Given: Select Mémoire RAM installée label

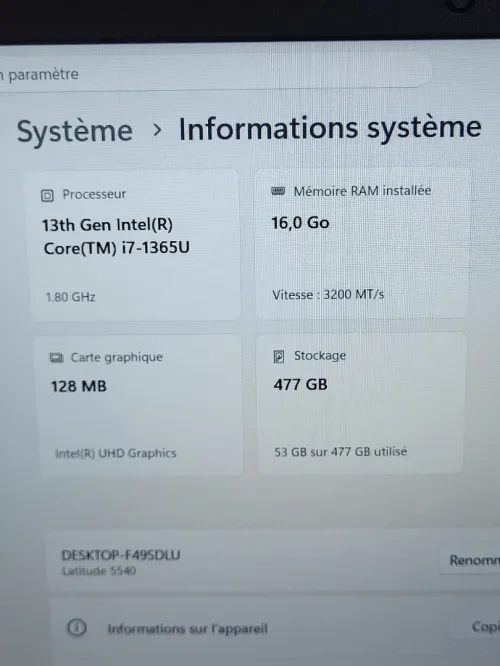Looking at the screenshot, I should point(362,191).
